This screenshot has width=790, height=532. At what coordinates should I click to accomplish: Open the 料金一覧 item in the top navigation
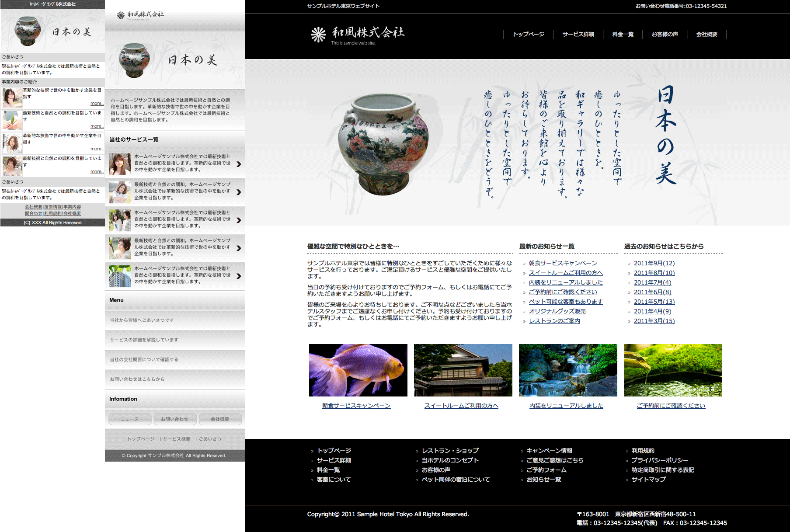[x=623, y=35]
